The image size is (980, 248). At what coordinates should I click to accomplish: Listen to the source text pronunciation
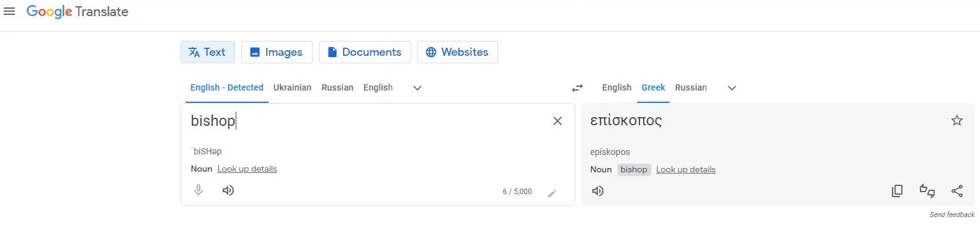click(228, 190)
